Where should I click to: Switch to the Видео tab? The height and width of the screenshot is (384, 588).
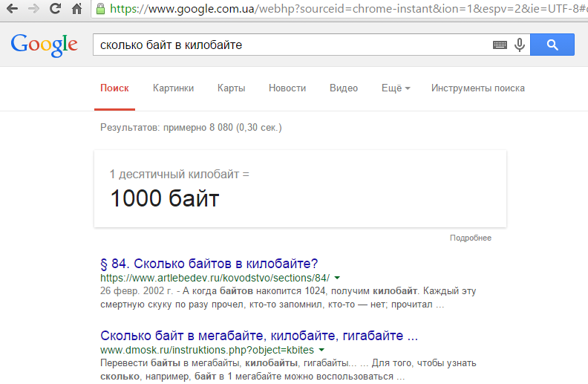(x=344, y=88)
